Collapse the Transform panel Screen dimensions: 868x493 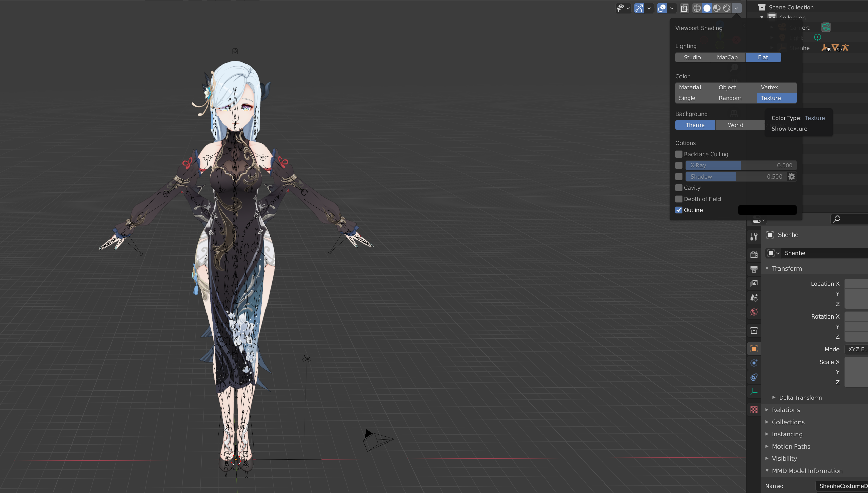coord(787,268)
